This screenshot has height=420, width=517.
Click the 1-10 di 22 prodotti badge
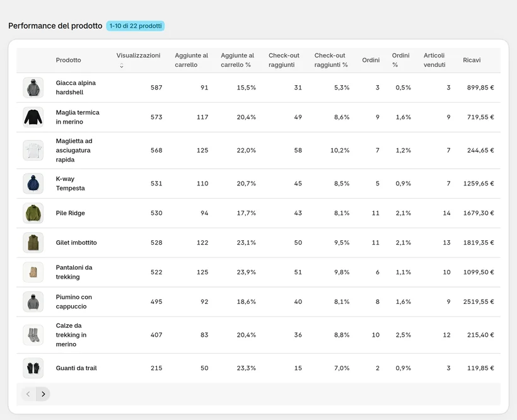coord(136,26)
